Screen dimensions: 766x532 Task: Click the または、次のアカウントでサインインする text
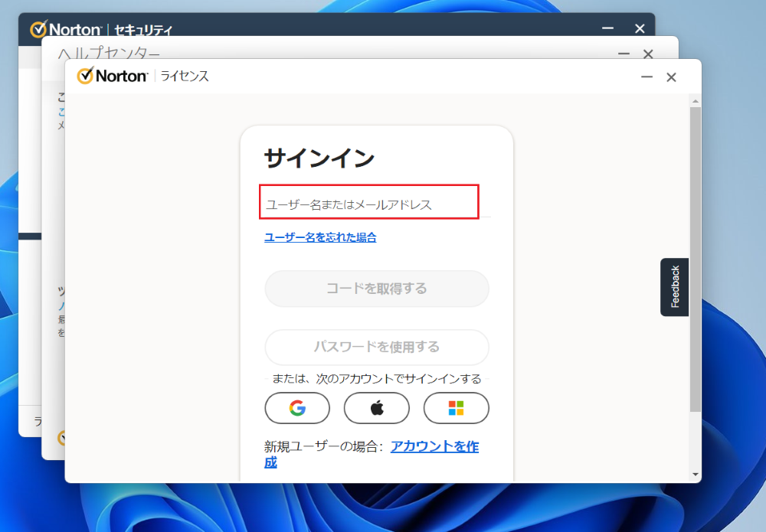click(377, 379)
